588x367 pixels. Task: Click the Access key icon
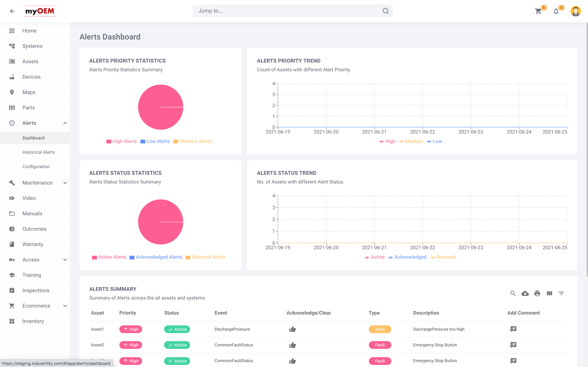click(x=12, y=260)
